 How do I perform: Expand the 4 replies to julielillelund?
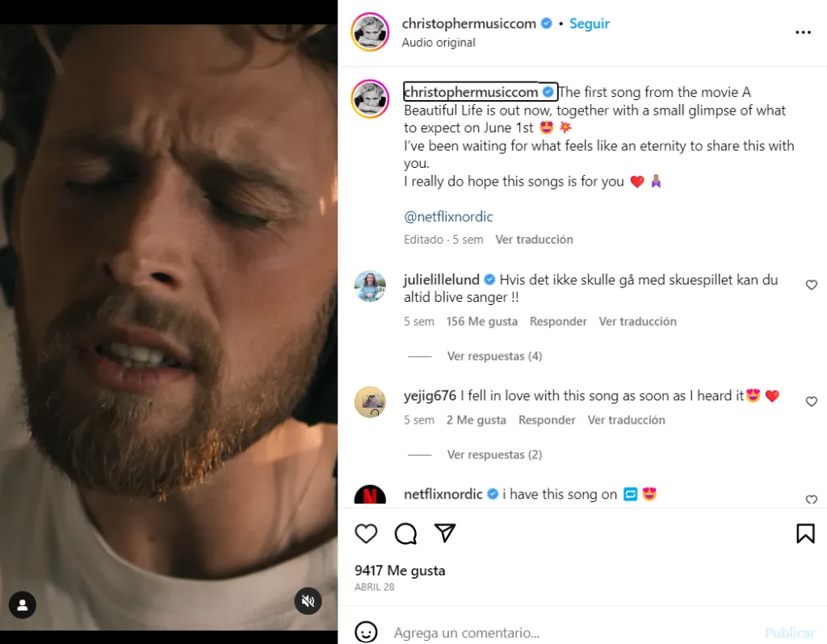click(494, 356)
